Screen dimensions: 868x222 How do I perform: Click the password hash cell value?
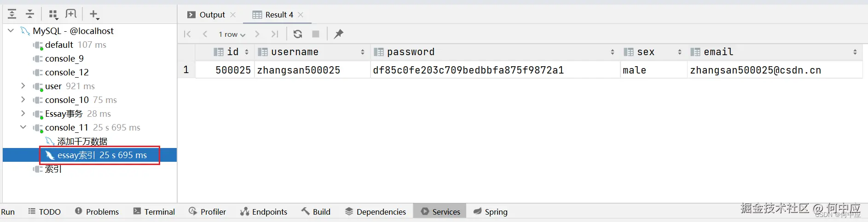(x=468, y=70)
